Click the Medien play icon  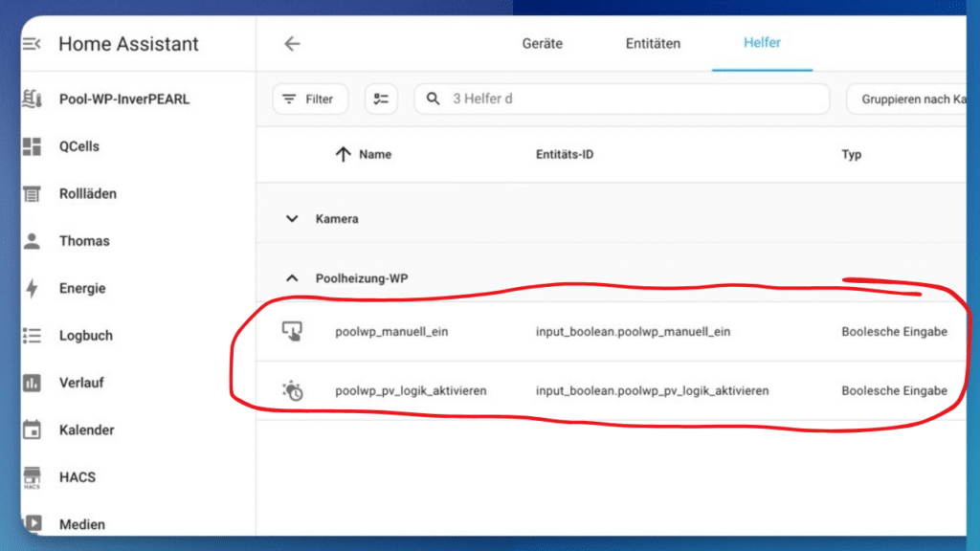click(33, 523)
